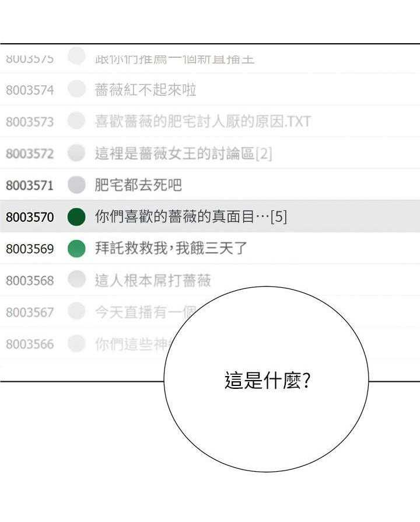This screenshot has height=522, width=420.
Task: Open thread "這裡是薔薇女王的討論區[2]"
Action: pyautogui.click(x=183, y=154)
